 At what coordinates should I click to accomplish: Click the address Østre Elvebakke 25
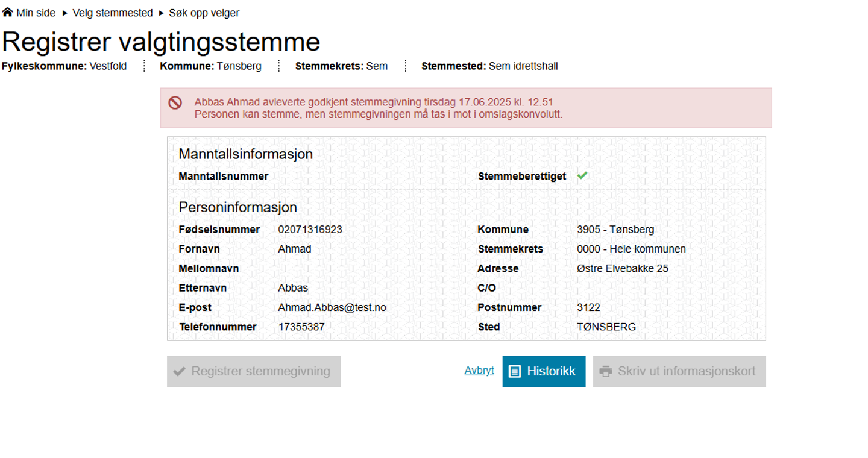tap(622, 268)
